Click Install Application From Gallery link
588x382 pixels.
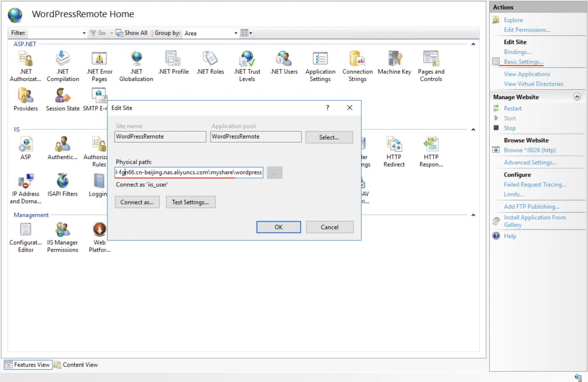coord(535,221)
